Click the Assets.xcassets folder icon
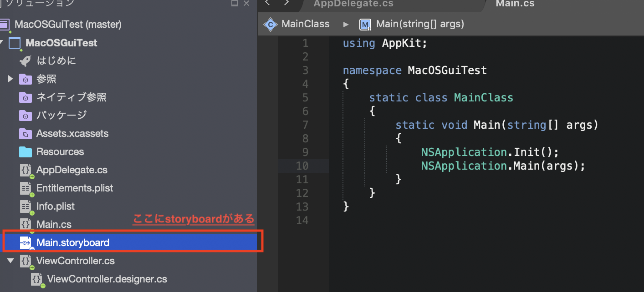The width and height of the screenshot is (644, 292). (x=26, y=134)
